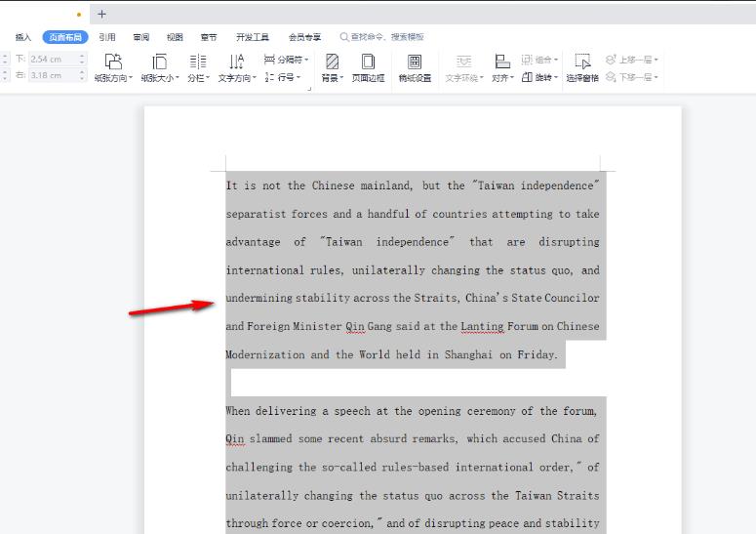Expand the 行号 line numbers dropdown

(x=284, y=77)
